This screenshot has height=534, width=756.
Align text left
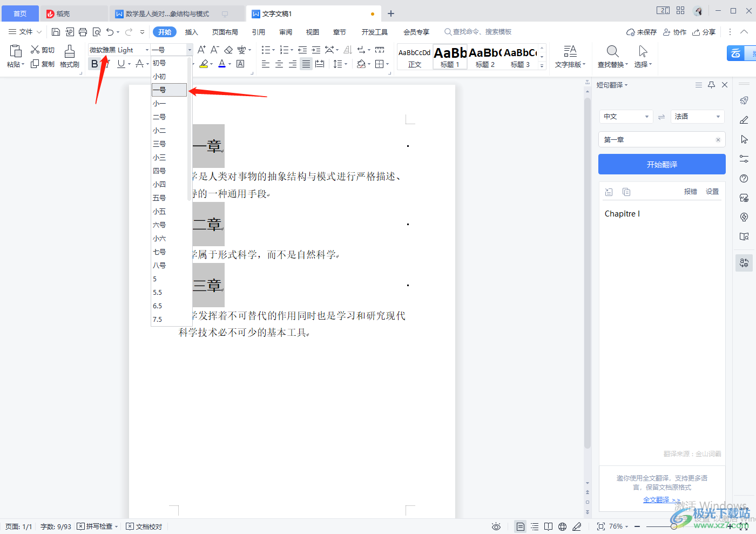click(266, 64)
